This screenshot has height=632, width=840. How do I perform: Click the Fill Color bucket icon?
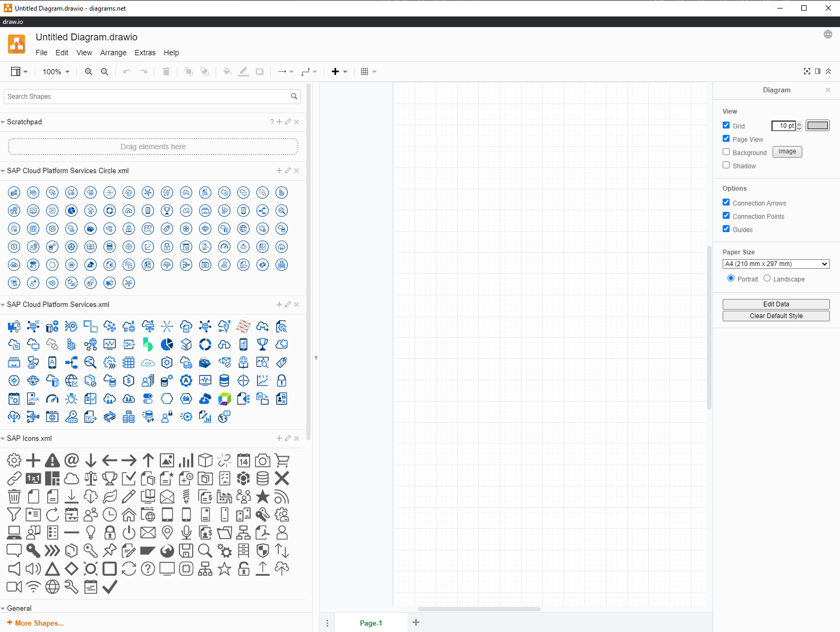click(x=227, y=72)
